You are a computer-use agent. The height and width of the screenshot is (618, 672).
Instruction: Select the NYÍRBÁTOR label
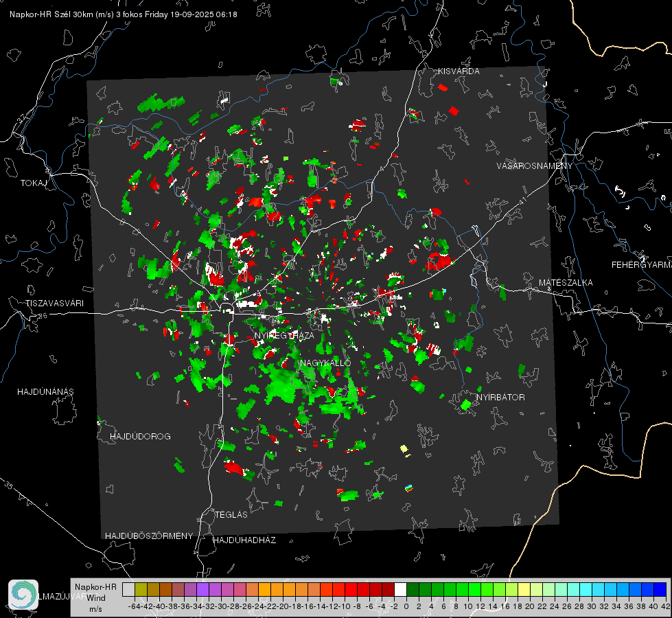pos(500,397)
